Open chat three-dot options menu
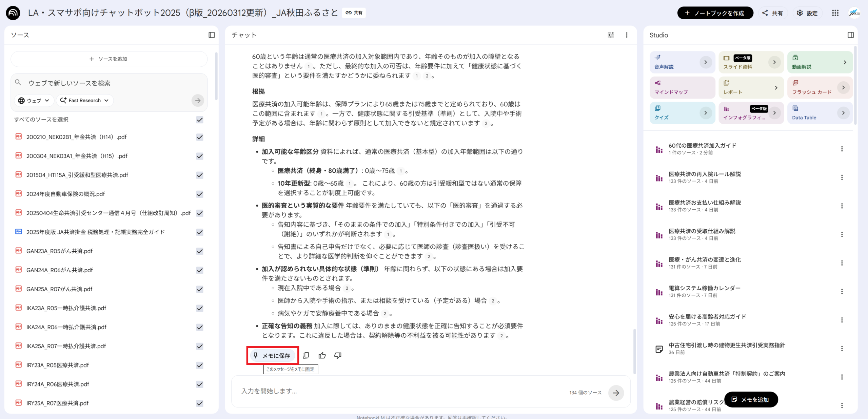The image size is (868, 419). [627, 35]
